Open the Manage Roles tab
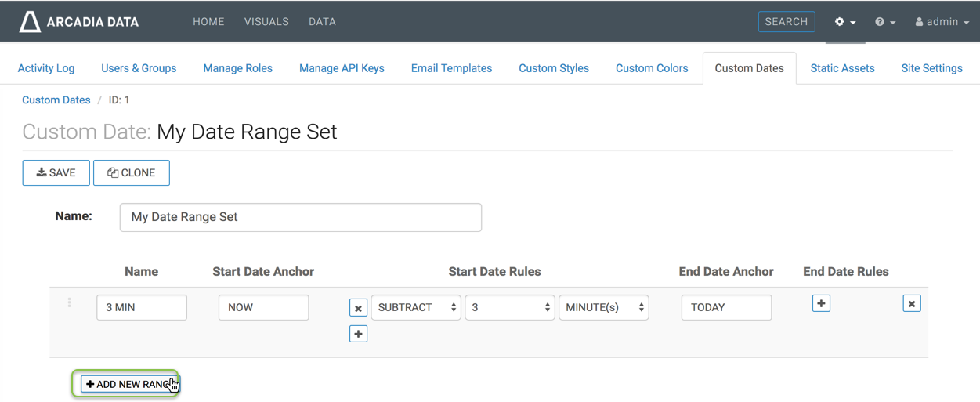980x402 pixels. click(x=237, y=68)
